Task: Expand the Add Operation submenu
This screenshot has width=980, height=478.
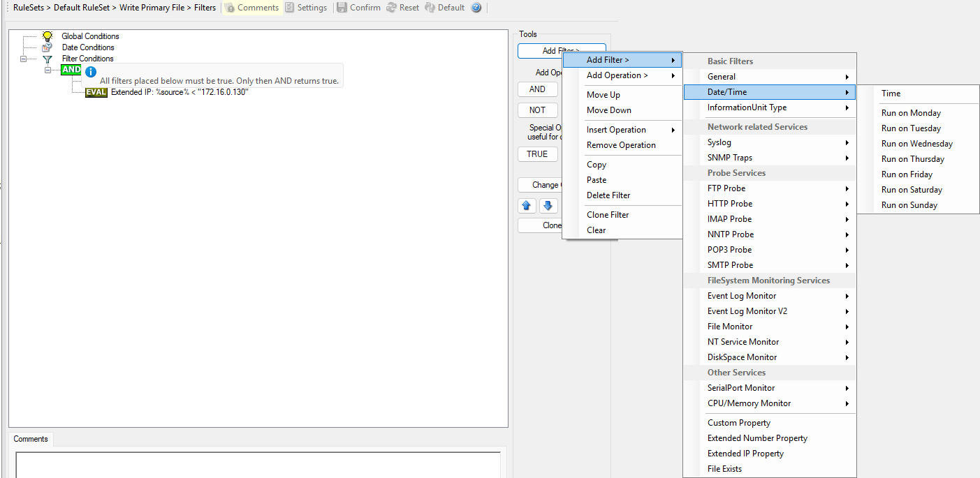Action: pos(622,75)
